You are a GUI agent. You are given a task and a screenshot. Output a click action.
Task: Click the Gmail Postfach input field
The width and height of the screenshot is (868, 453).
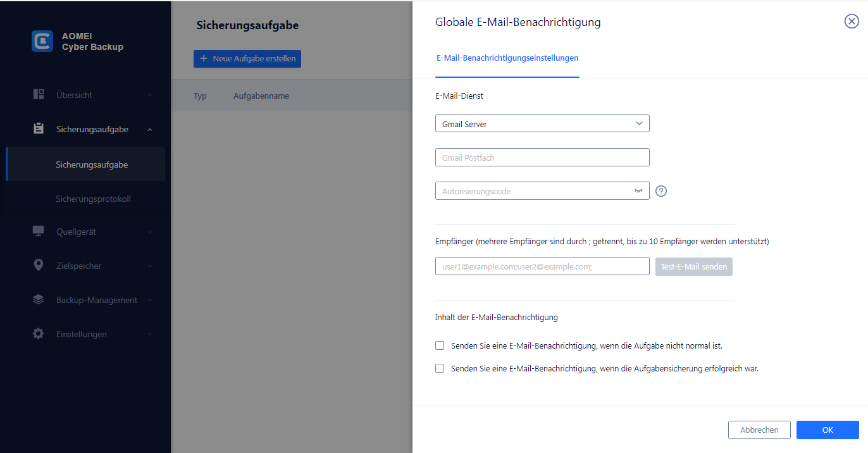pos(542,158)
